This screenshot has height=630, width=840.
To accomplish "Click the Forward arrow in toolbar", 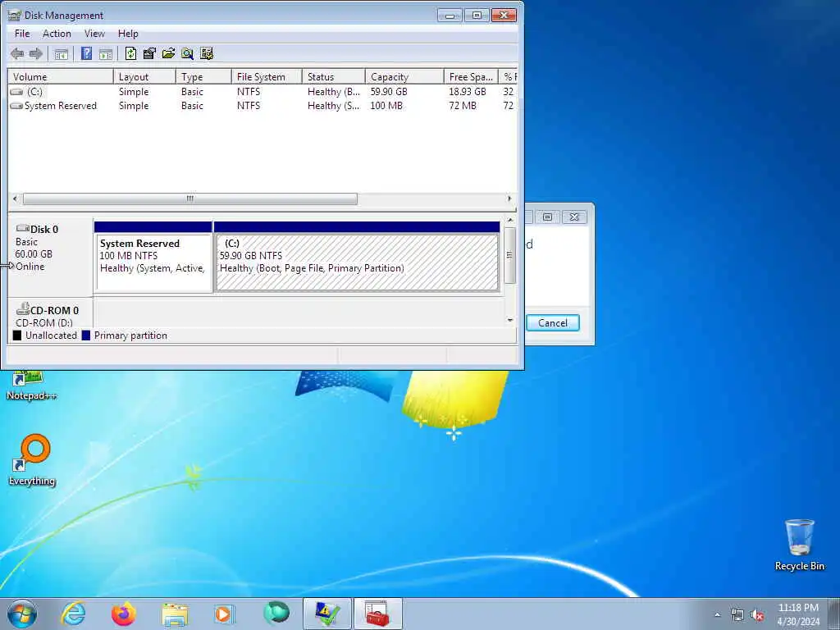I will click(x=36, y=53).
